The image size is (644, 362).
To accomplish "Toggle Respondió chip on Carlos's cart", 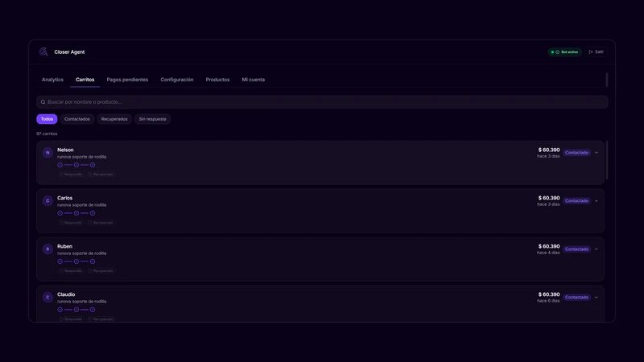I will pos(71,223).
